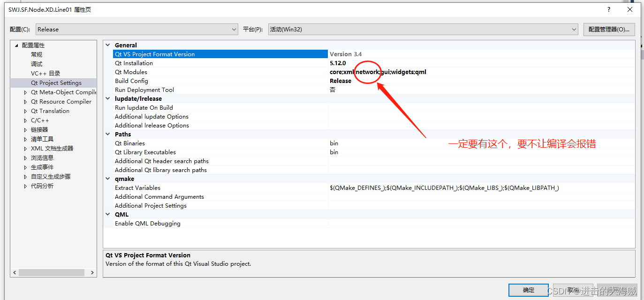
Task: Select Additional Qt library search paths row
Action: (x=374, y=170)
